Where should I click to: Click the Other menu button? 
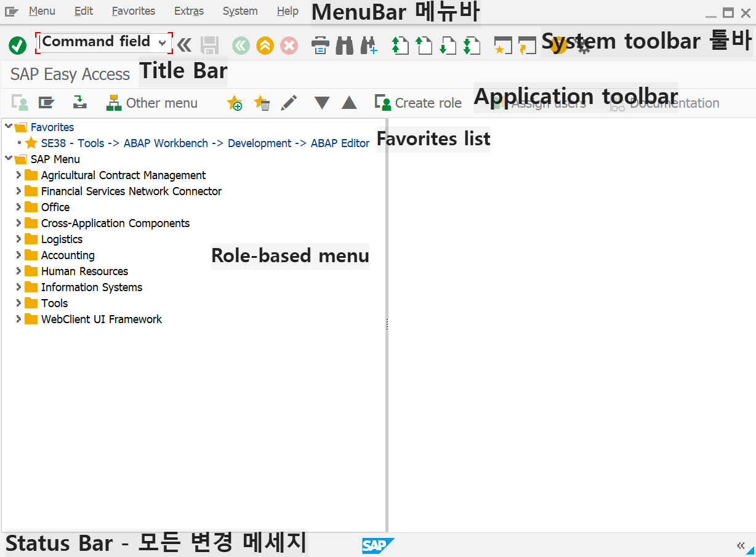click(152, 103)
